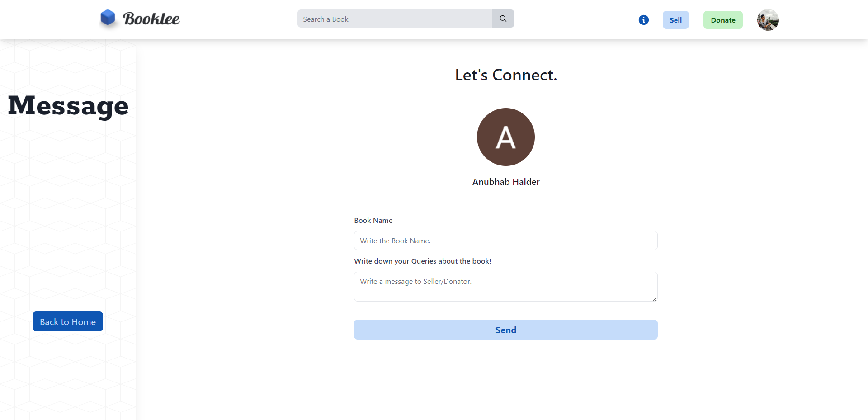Focus the message to Seller/Donator textarea
The height and width of the screenshot is (420, 868).
click(506, 287)
